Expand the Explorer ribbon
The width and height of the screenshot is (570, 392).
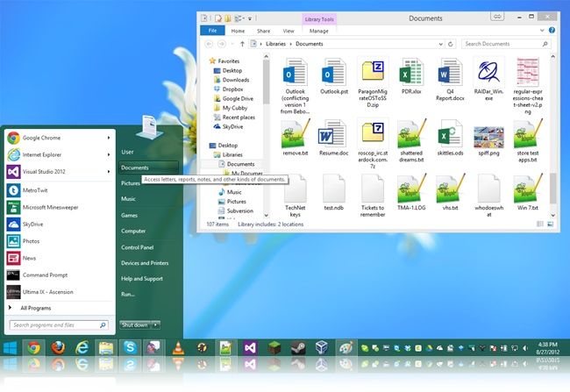(x=542, y=31)
